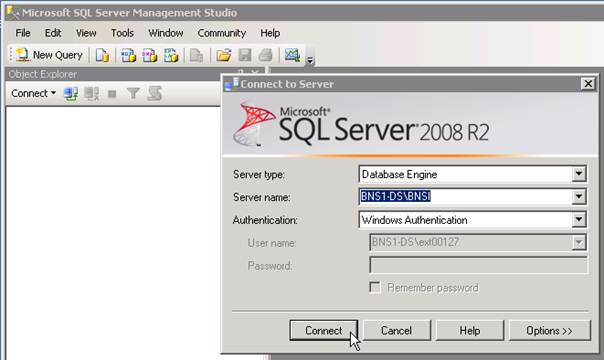Click the Analysis Services XMLA Query icon
604x360 pixels.
point(171,55)
